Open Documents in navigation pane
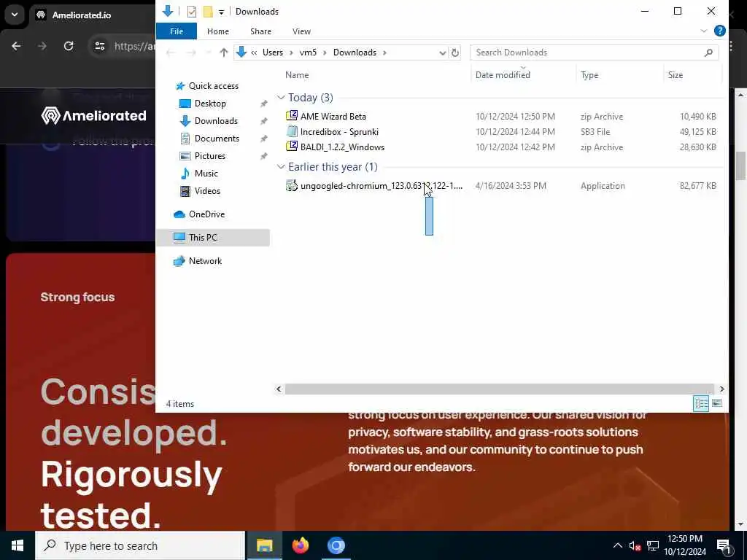The width and height of the screenshot is (747, 560). click(x=217, y=139)
